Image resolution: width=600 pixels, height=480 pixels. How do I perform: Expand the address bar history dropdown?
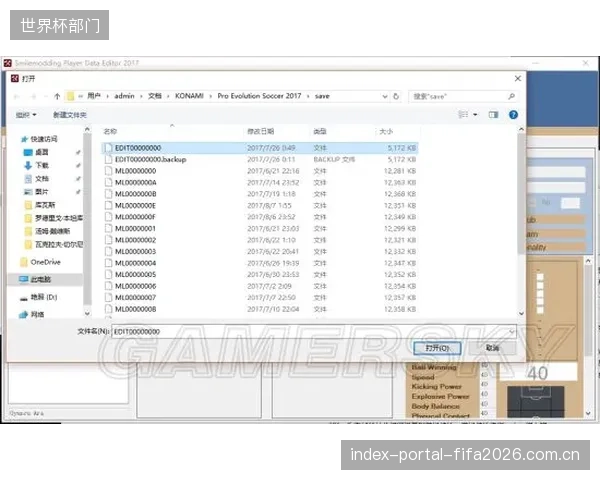[385, 96]
